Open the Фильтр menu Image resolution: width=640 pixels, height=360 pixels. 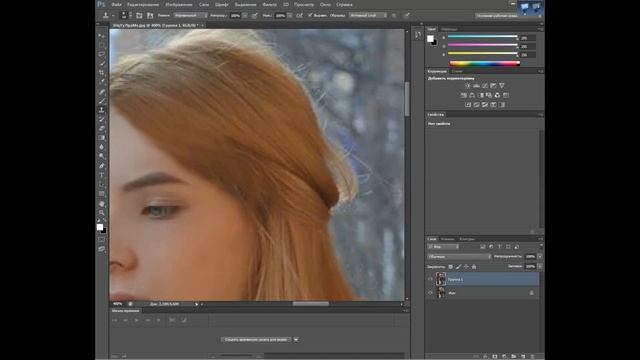tap(269, 4)
